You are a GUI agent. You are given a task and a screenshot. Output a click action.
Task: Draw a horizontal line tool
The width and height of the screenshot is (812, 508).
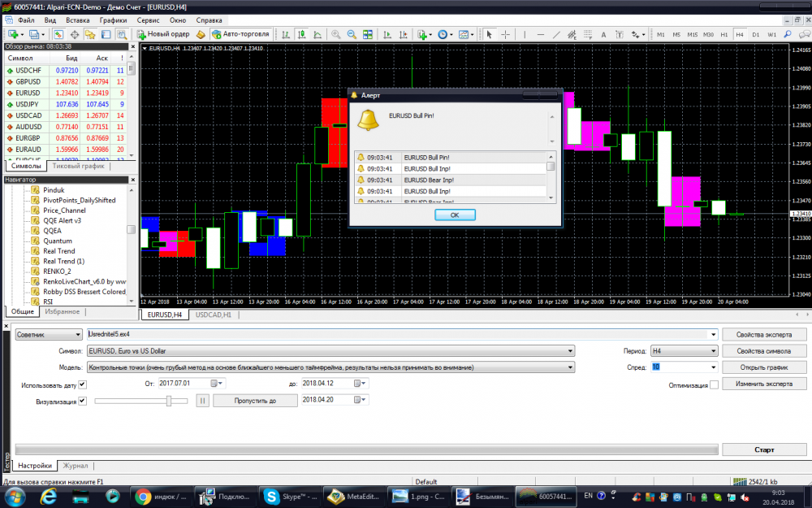[x=541, y=34]
